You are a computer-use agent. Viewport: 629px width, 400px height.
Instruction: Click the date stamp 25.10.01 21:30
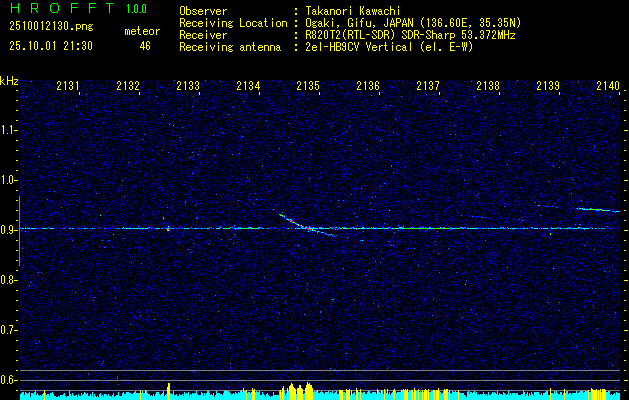point(51,46)
